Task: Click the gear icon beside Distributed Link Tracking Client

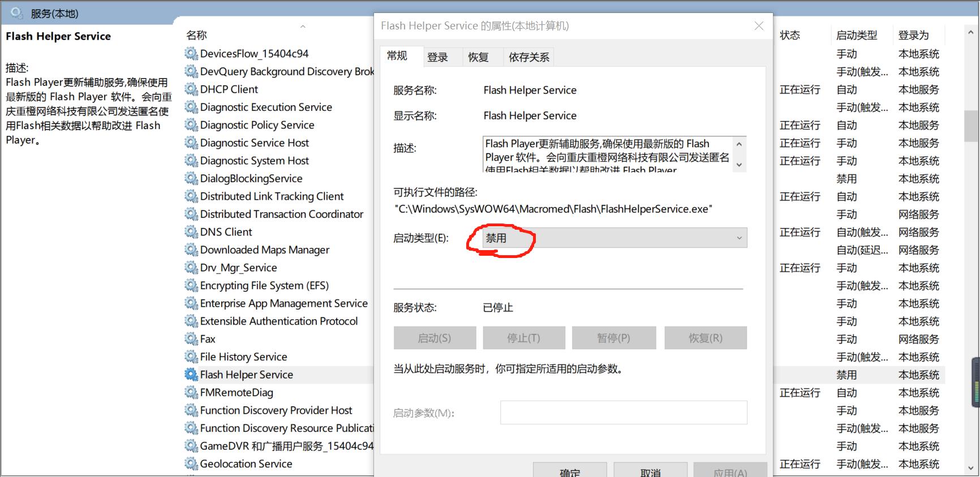Action: point(191,196)
